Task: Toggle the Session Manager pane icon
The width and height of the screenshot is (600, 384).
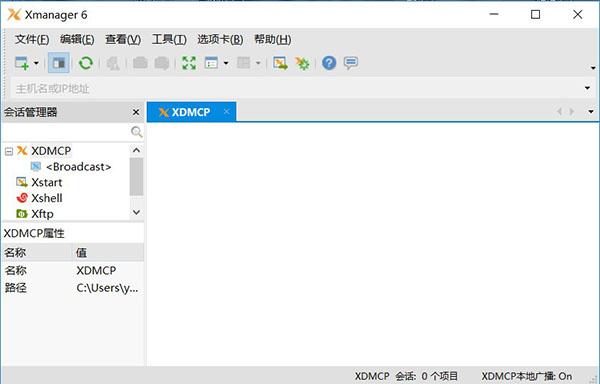Action: pyautogui.click(x=59, y=63)
